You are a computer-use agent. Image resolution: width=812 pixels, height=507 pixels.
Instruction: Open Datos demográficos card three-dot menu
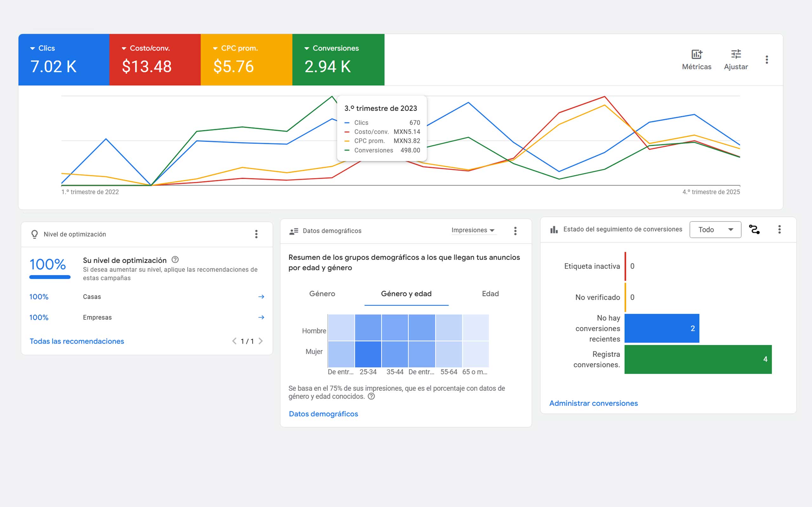[515, 231]
